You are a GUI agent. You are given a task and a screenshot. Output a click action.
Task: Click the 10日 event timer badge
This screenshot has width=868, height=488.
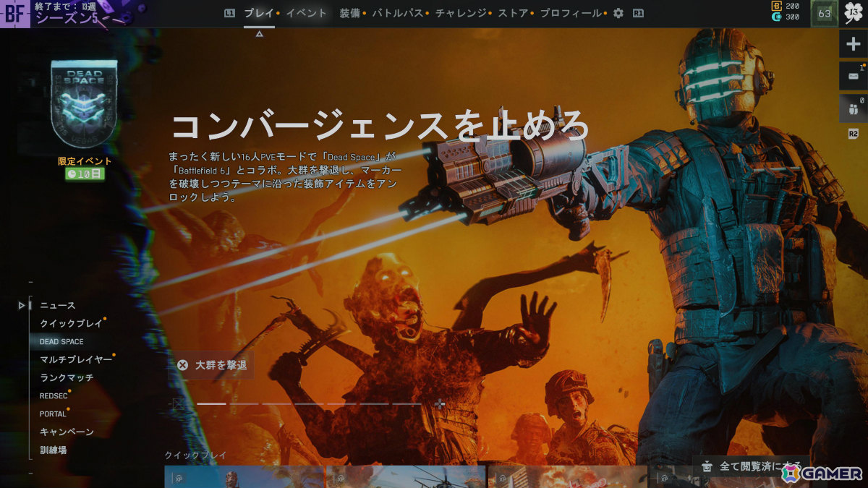tap(85, 174)
